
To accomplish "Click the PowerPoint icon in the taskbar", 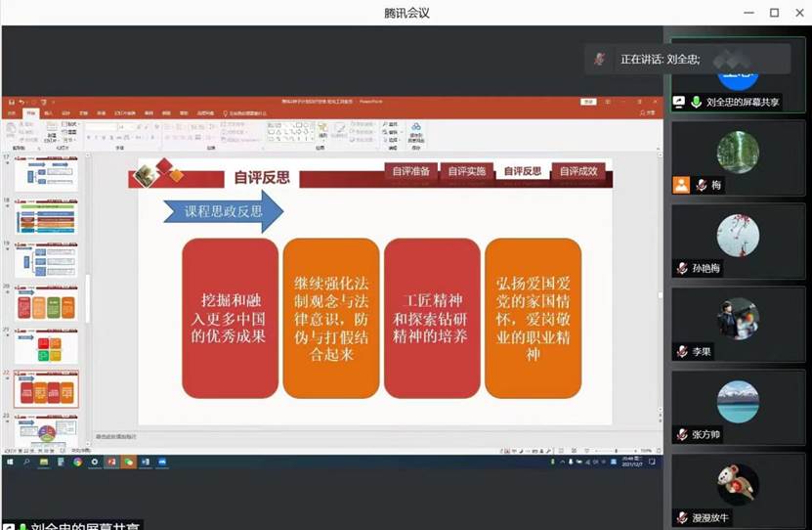I will pyautogui.click(x=111, y=462).
